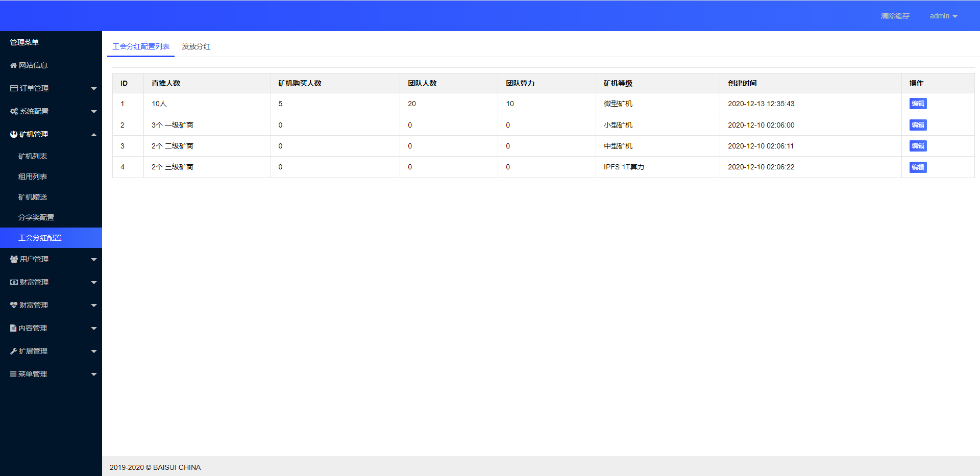This screenshot has width=980, height=476.
Task: Select the 工会分红配置 sidebar item
Action: pyautogui.click(x=40, y=237)
